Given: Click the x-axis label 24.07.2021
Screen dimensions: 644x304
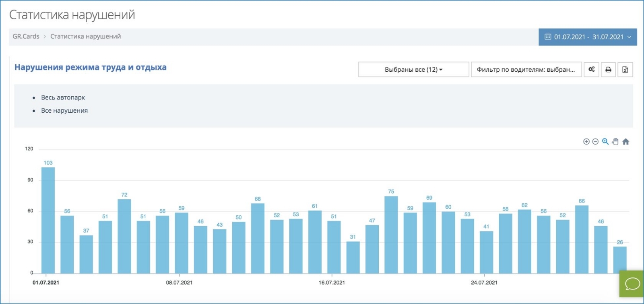Looking at the screenshot, I should (x=484, y=283).
